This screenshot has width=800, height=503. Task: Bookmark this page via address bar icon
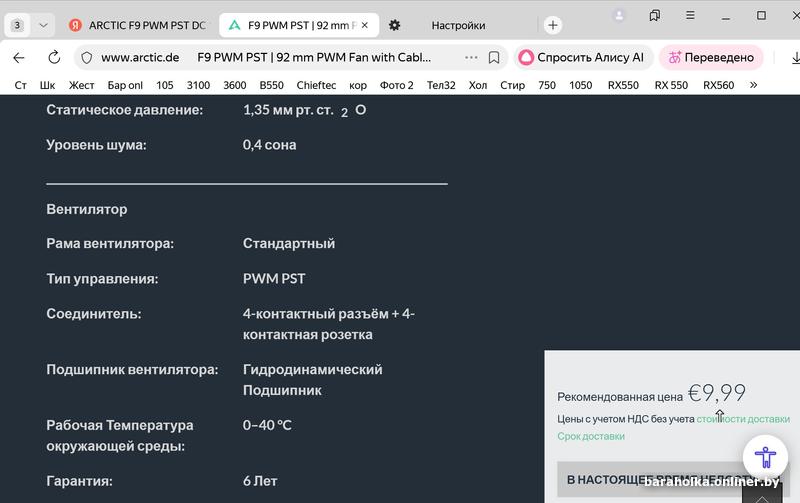[494, 58]
